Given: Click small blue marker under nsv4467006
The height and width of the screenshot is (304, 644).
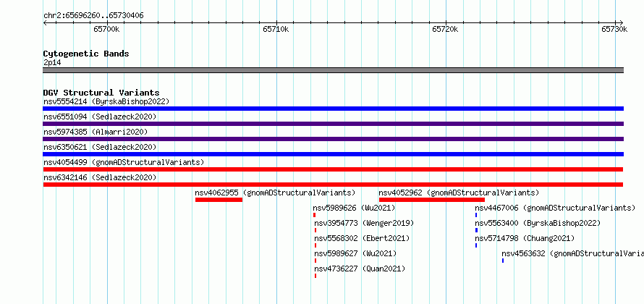Looking at the screenshot, I should click(x=476, y=215).
